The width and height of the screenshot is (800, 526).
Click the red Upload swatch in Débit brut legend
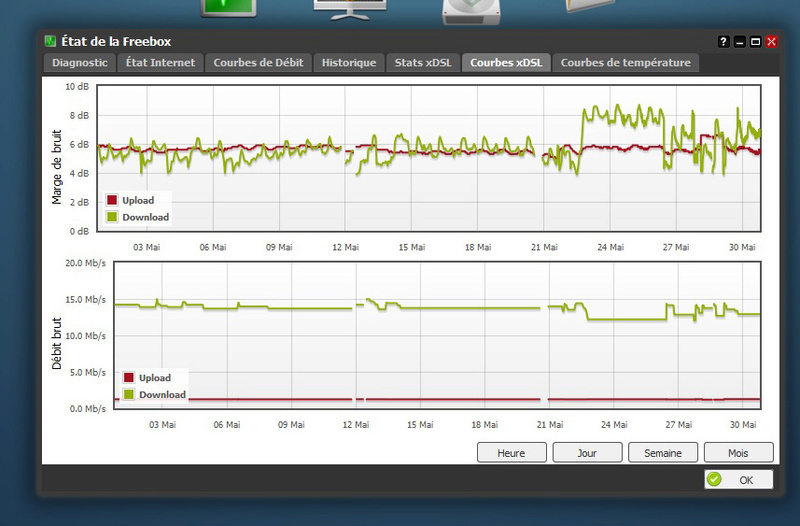tap(129, 378)
